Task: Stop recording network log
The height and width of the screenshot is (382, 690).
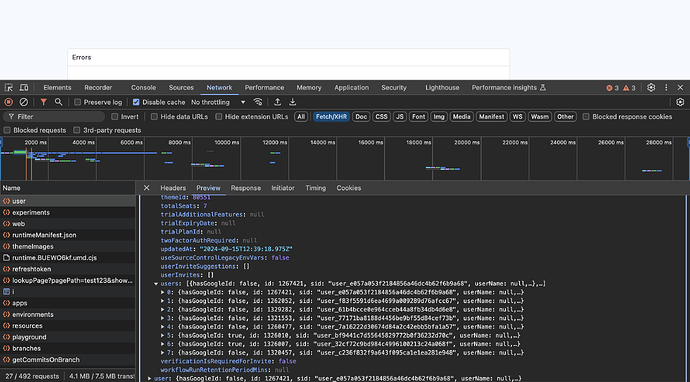Action: click(x=9, y=102)
